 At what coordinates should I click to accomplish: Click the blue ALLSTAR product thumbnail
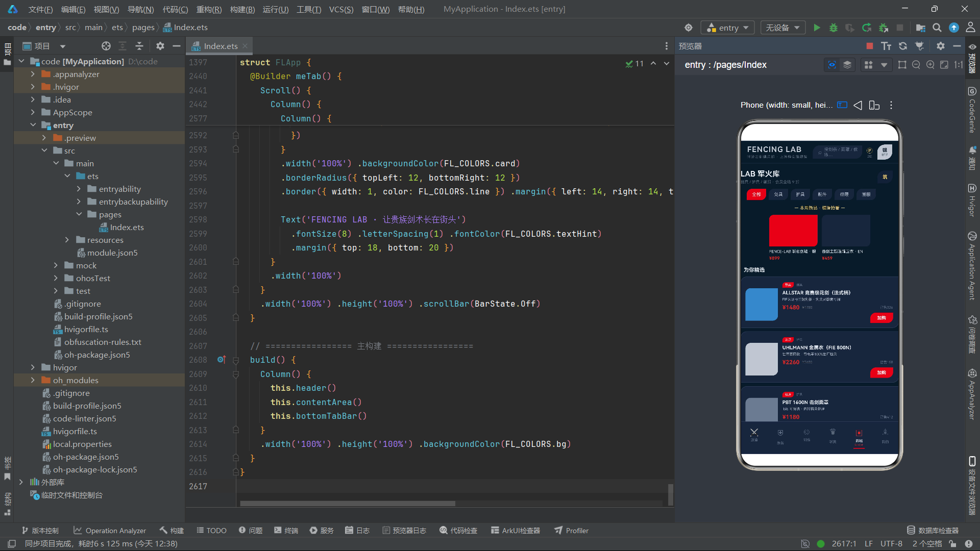pos(762,305)
